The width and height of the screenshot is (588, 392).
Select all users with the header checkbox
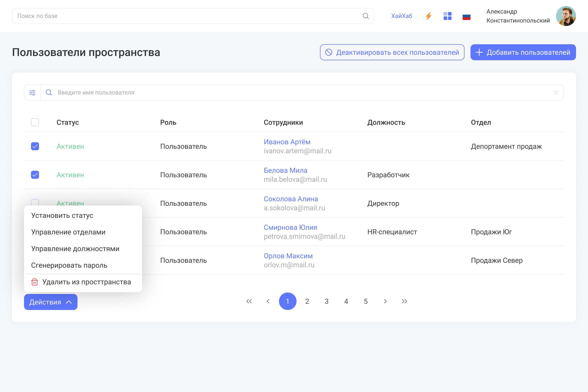point(35,122)
